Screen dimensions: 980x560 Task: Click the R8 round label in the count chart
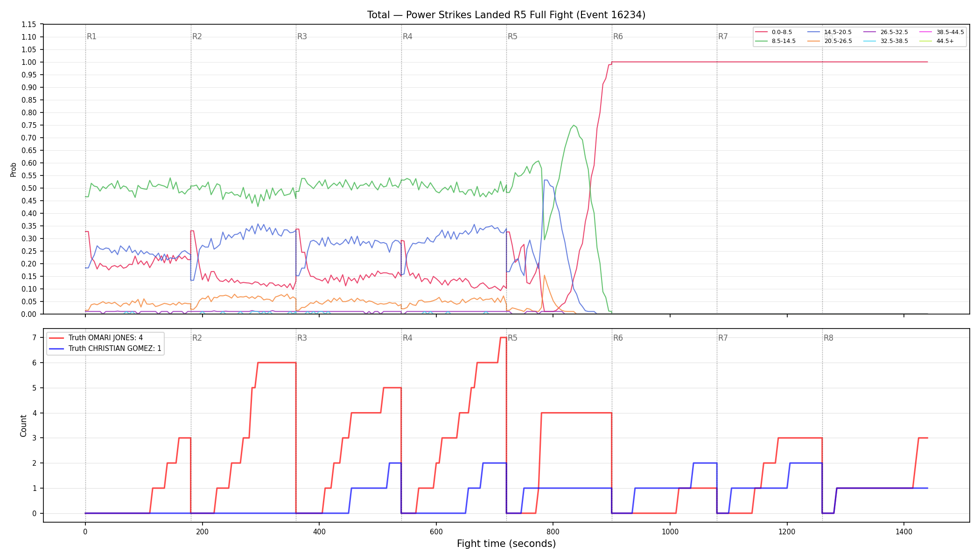[829, 338]
